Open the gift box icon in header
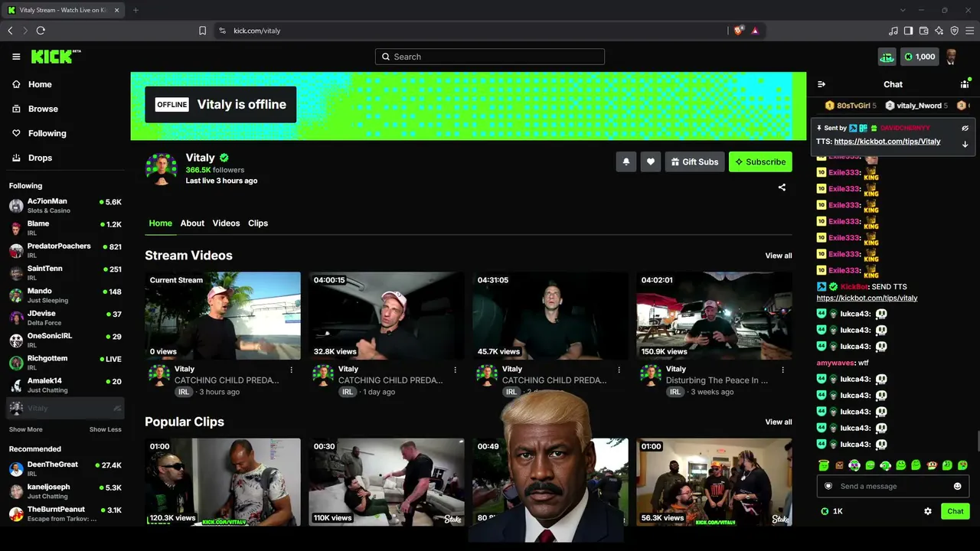980x551 pixels. coord(887,57)
